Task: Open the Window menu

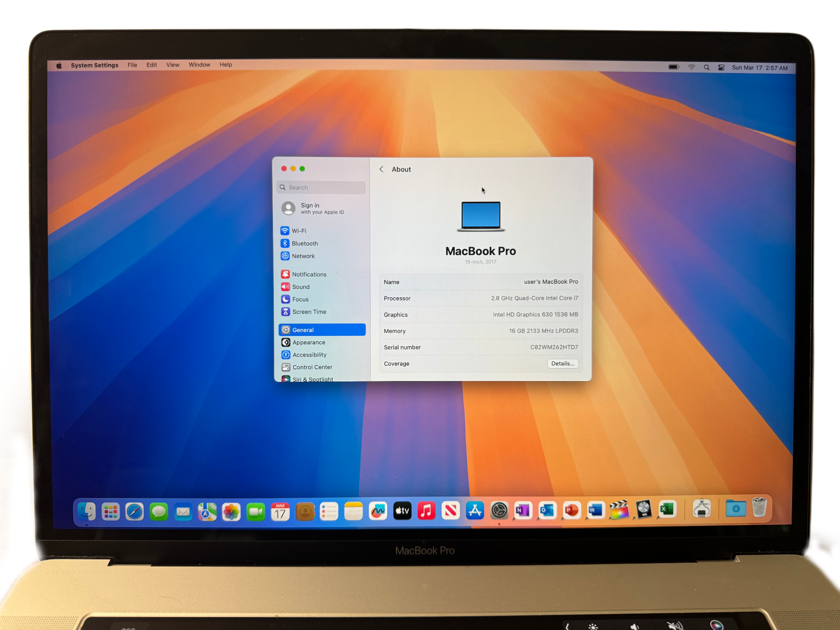Action: pyautogui.click(x=199, y=65)
